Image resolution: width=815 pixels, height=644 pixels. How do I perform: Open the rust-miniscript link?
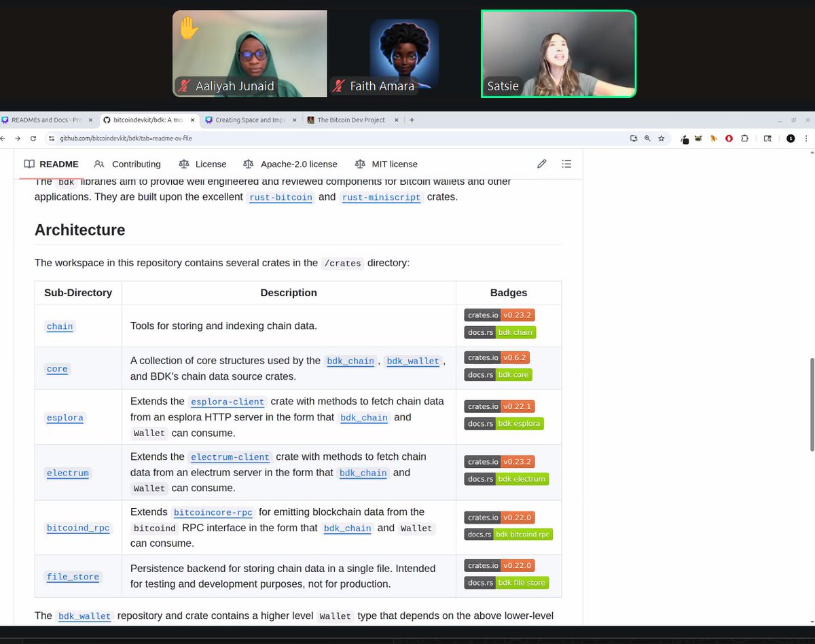click(382, 197)
